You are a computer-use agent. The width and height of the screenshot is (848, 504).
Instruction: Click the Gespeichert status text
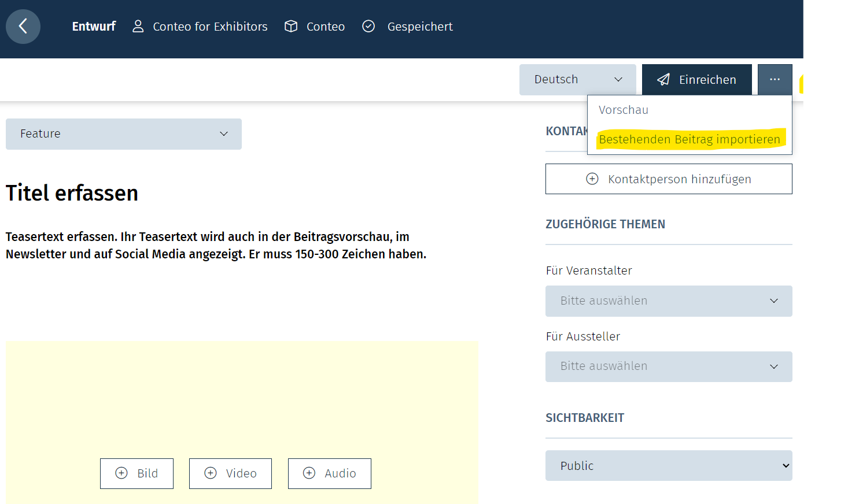coord(420,27)
